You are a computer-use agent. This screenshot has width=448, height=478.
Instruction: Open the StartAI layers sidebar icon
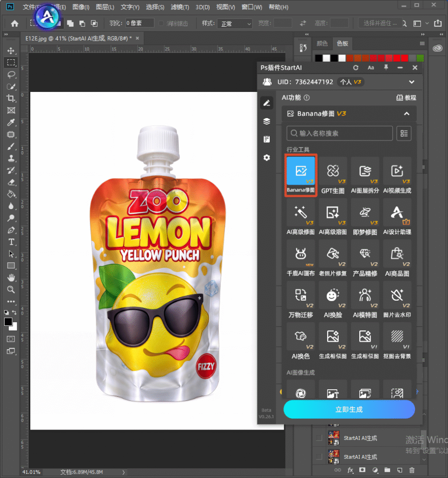click(x=266, y=121)
